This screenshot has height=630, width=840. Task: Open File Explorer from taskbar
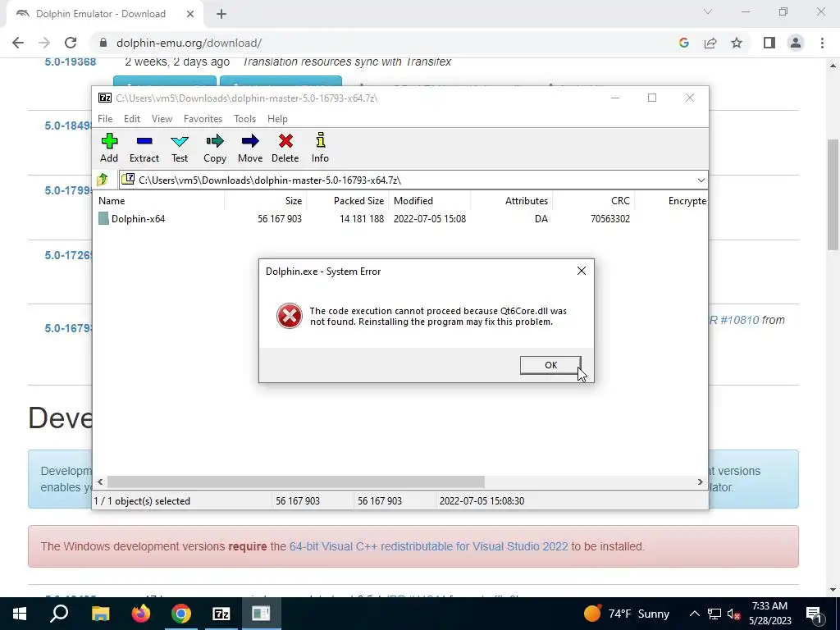pos(100,614)
